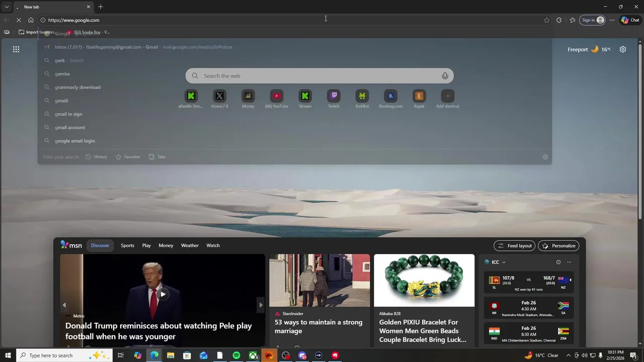Go to the browser home page
Screen dimensions: 644x362
click(31, 20)
